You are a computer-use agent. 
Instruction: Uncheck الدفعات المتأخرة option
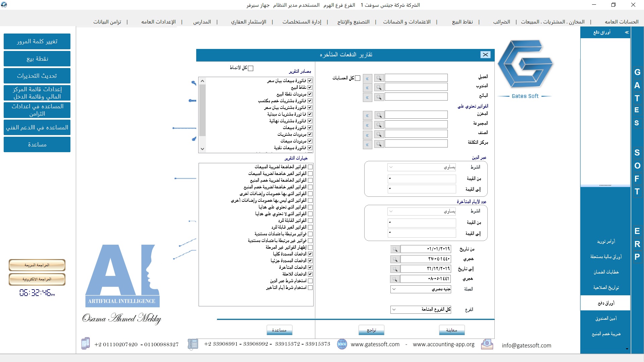point(310,267)
